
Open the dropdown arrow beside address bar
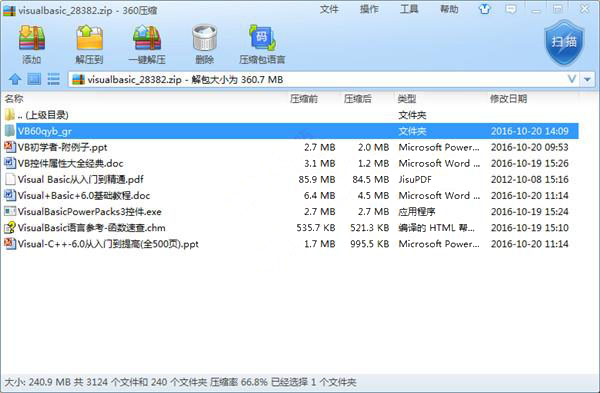pyautogui.click(x=587, y=80)
